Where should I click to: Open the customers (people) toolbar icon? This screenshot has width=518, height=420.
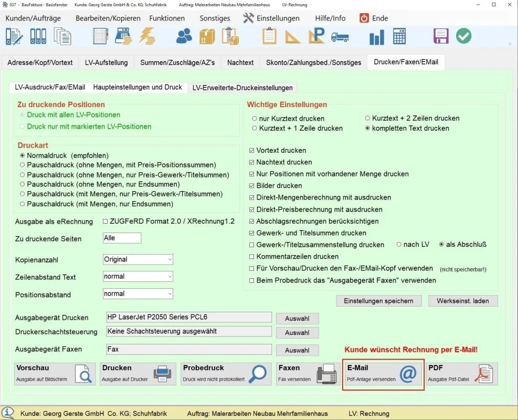pyautogui.click(x=184, y=36)
